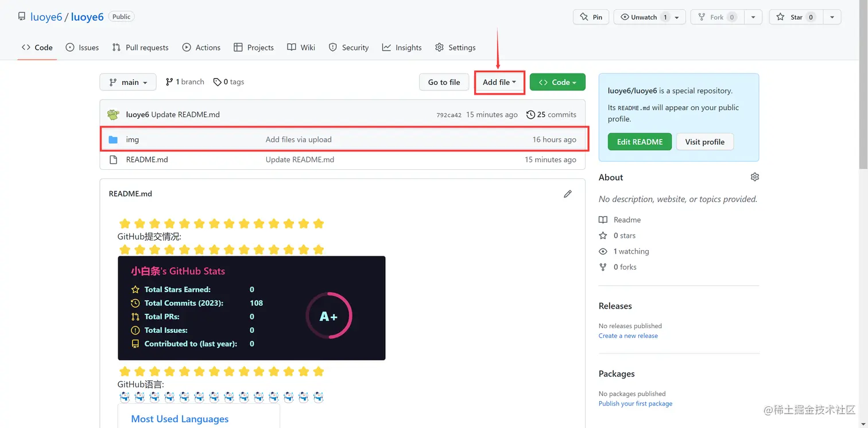Click the Releases heading

point(615,306)
